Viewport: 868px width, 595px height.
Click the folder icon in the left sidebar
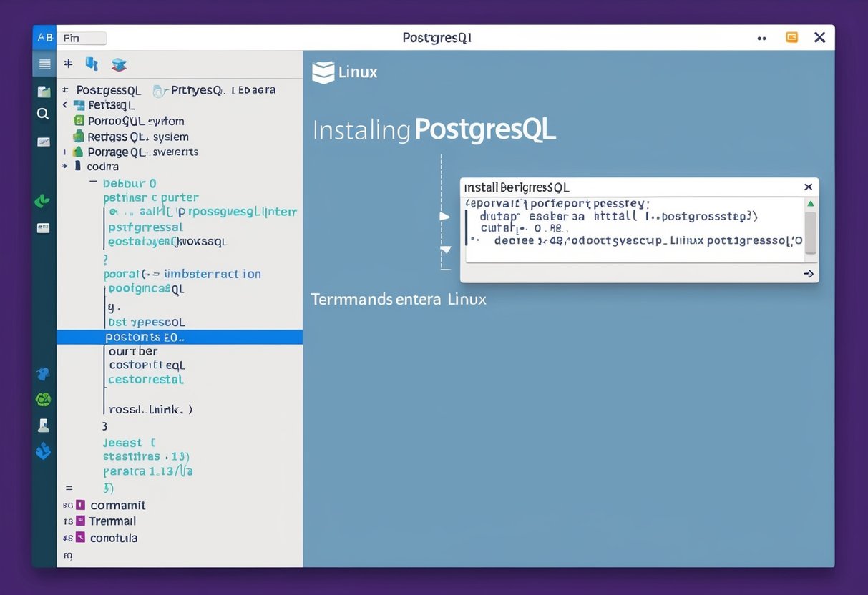click(44, 92)
